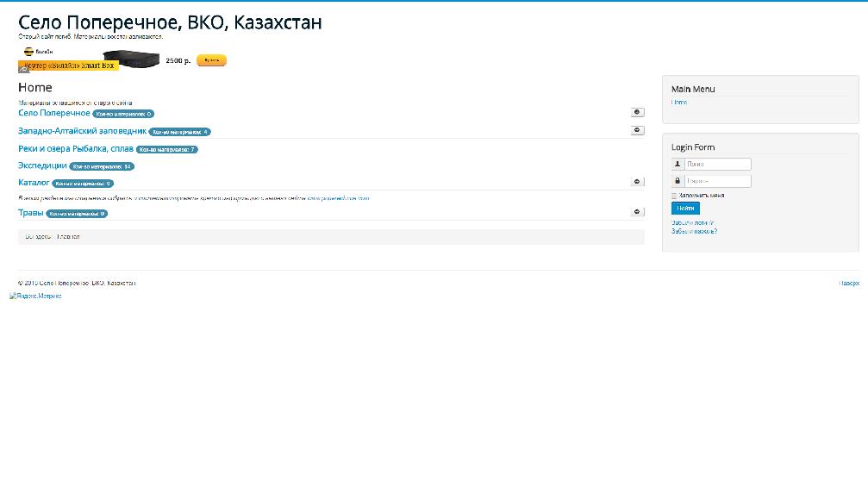Focus the Логин username input field
The image size is (868, 493).
[x=717, y=164]
